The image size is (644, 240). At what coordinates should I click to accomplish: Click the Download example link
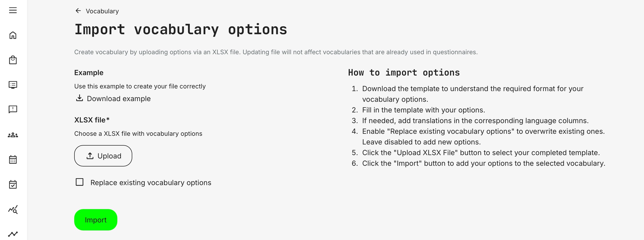click(118, 98)
